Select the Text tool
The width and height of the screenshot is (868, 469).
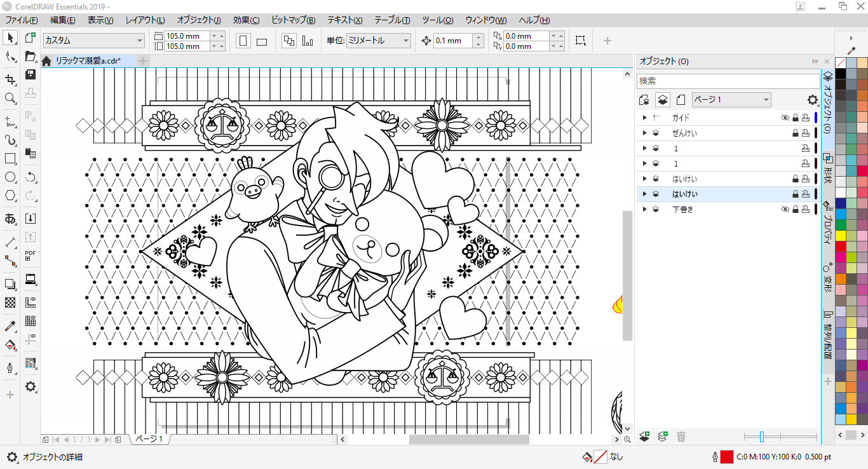point(10,219)
